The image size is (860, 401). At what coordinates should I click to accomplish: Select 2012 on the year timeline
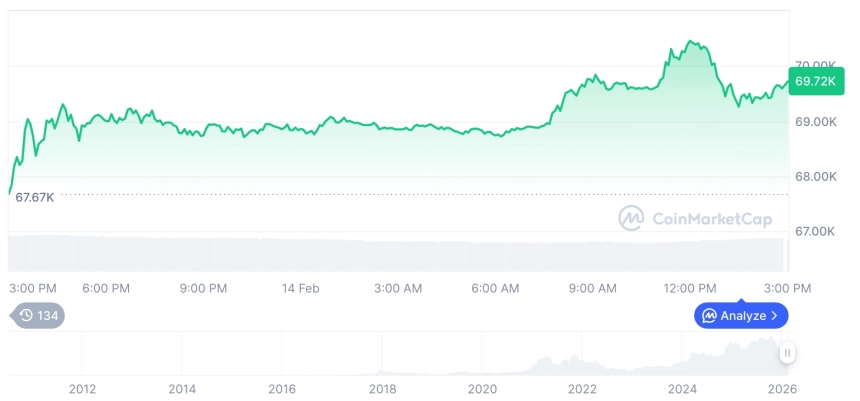click(81, 389)
